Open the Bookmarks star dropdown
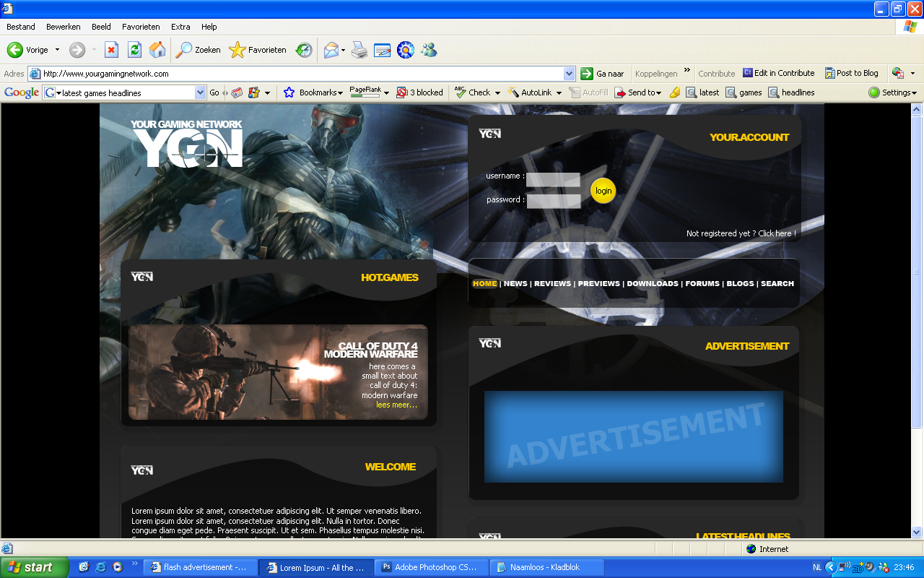 [313, 92]
